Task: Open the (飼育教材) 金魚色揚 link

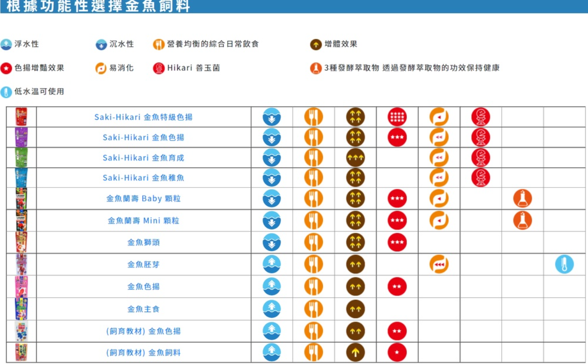Action: point(143,331)
